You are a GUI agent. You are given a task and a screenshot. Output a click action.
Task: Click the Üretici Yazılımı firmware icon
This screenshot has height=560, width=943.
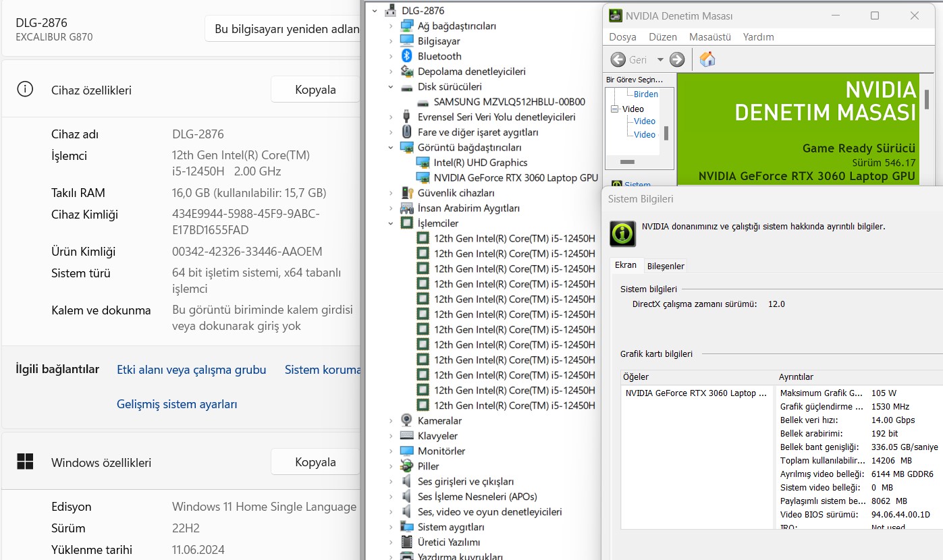406,542
